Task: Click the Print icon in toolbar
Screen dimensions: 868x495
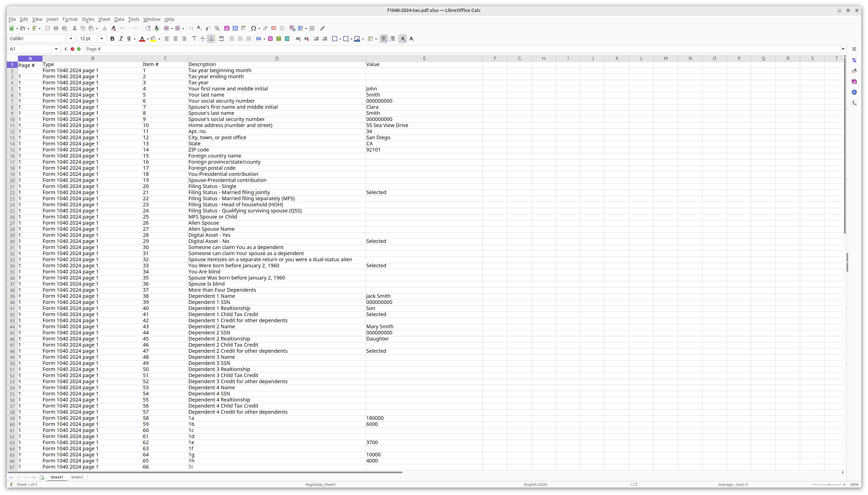Action: pos(56,28)
